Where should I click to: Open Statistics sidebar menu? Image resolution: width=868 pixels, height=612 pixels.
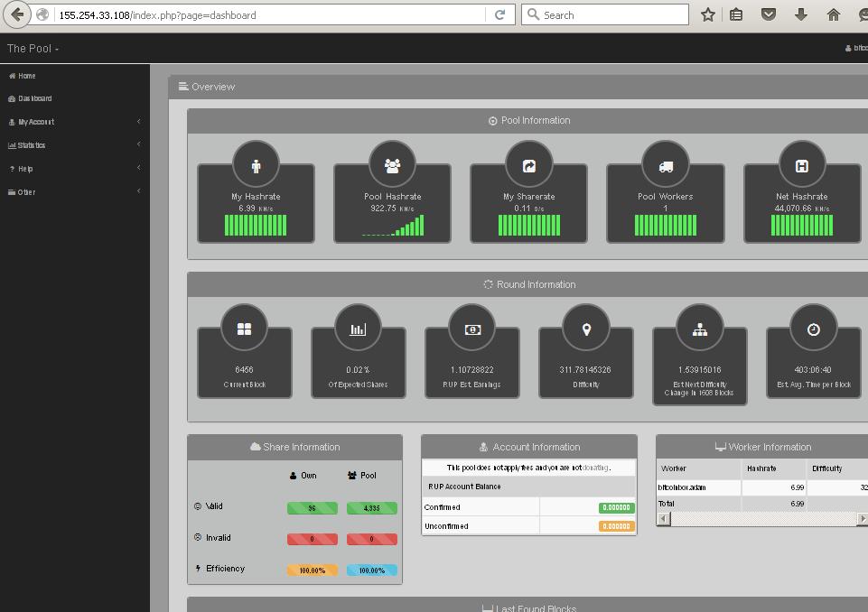26,145
